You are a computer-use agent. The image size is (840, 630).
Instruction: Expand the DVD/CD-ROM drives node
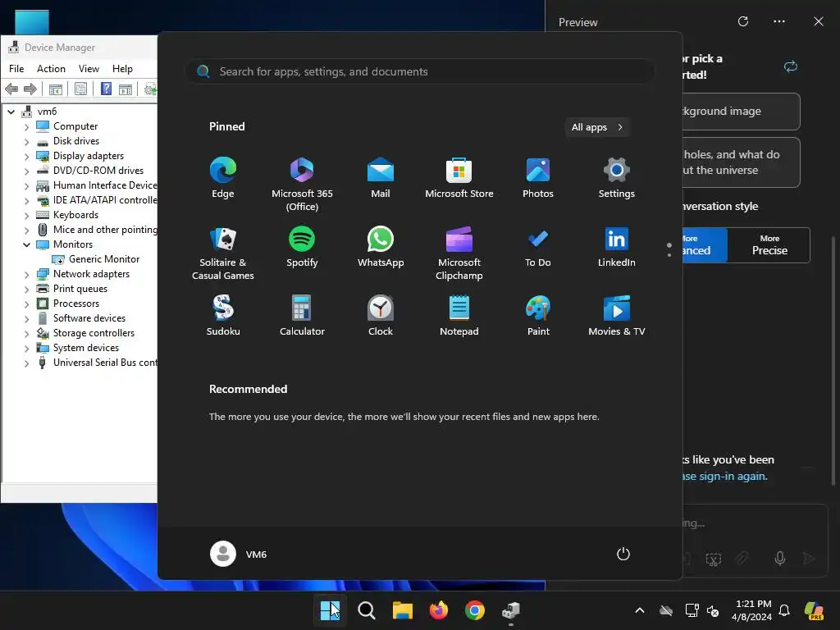point(27,171)
